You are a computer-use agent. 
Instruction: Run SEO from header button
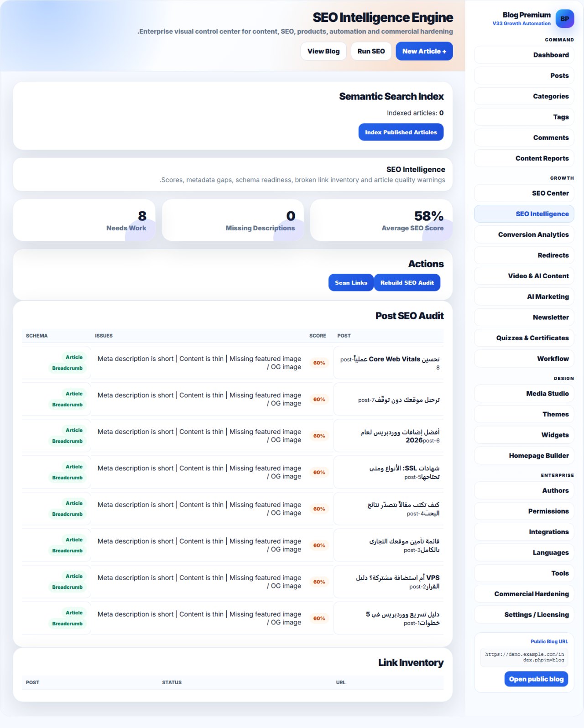(371, 51)
